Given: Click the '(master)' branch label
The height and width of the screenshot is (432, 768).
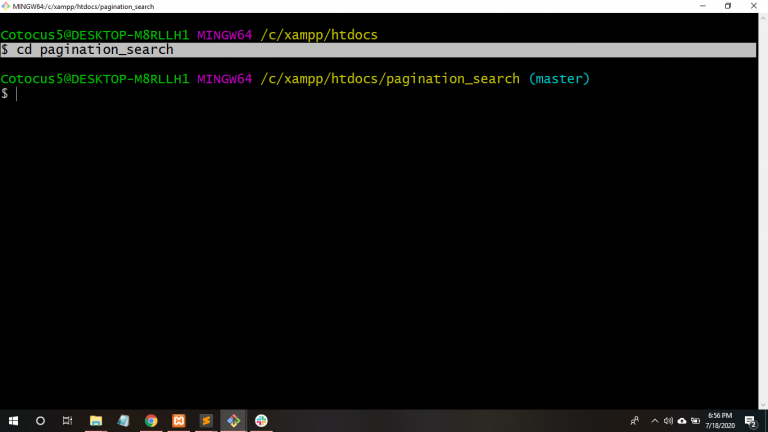Looking at the screenshot, I should [x=559, y=79].
